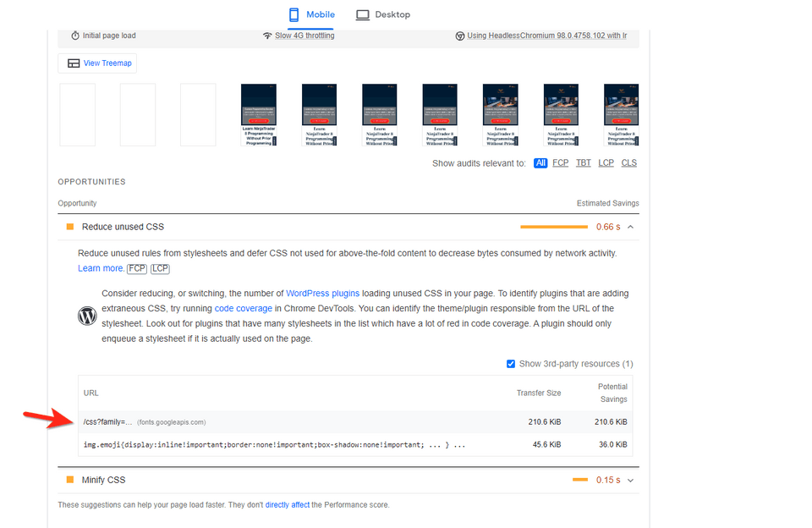Switch to the Mobile tab
Viewport: 812px width, 528px height.
311,14
